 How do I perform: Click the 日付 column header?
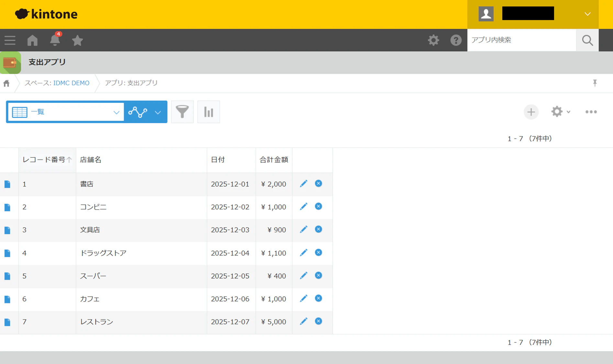click(231, 160)
